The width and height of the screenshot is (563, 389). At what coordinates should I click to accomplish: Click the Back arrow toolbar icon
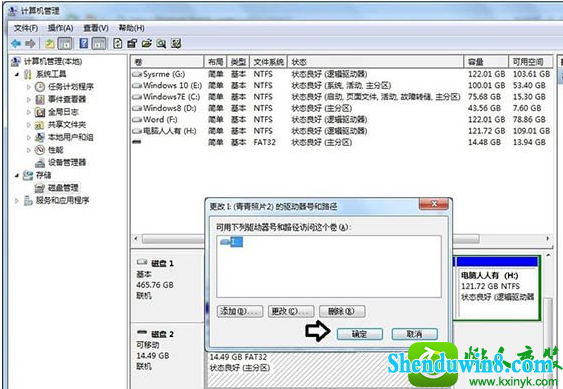(16, 43)
